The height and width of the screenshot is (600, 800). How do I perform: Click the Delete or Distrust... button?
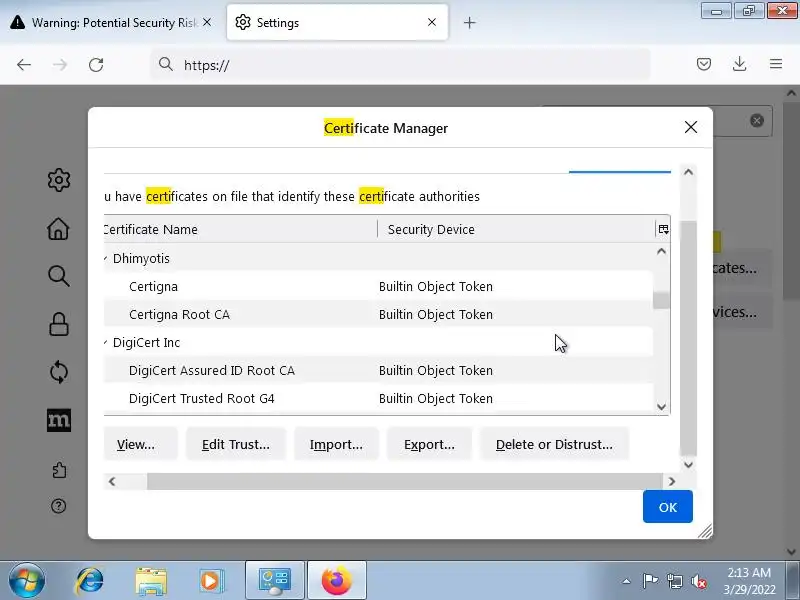(x=554, y=444)
